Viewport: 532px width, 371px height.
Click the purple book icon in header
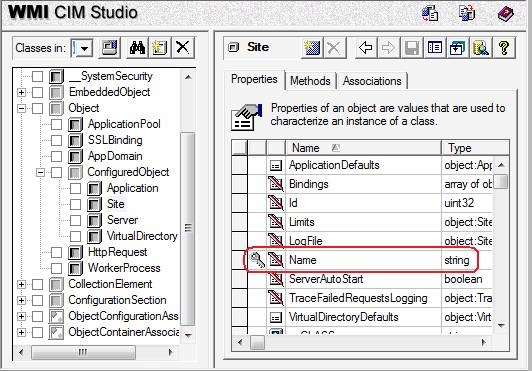[x=506, y=14]
